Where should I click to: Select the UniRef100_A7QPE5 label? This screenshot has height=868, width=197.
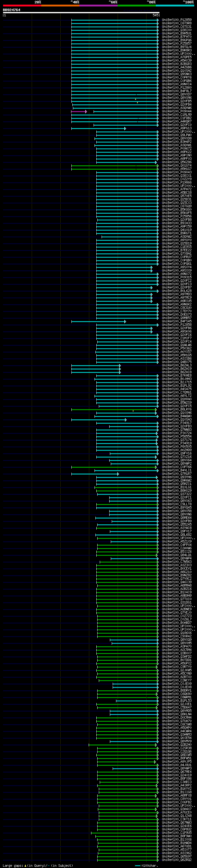(x=177, y=57)
